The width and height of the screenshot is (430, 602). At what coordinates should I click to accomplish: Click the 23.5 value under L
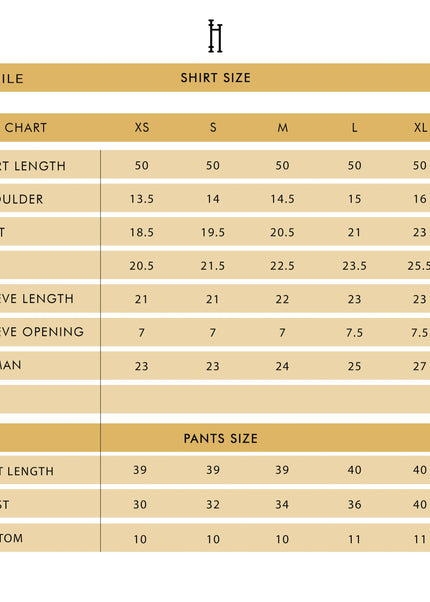pos(354,266)
